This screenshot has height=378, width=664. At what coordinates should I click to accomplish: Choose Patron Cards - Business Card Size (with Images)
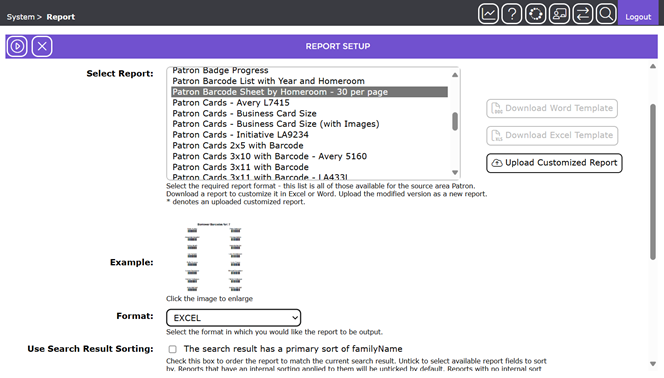pos(309,124)
